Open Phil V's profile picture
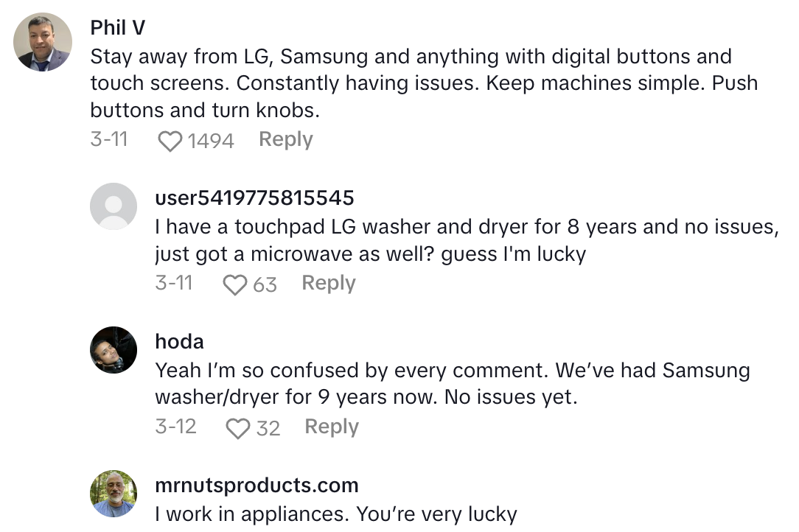The image size is (799, 532). 43,42
